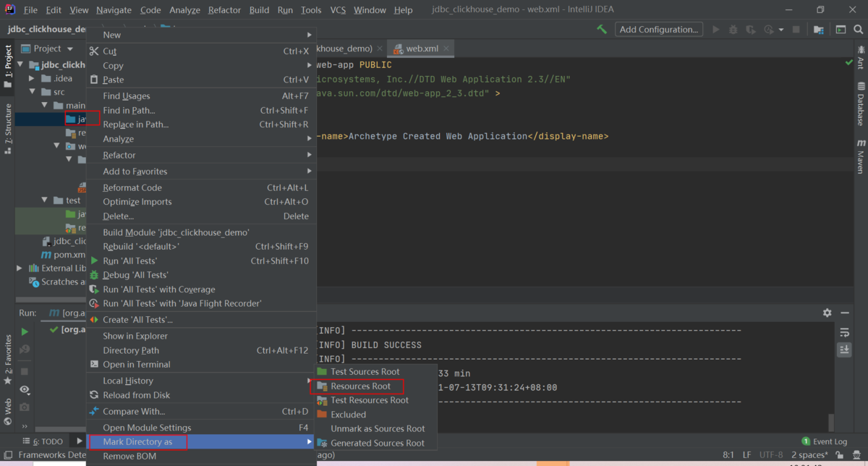868x466 pixels.
Task: Click the 2 spaces indent indicator
Action: tap(809, 455)
